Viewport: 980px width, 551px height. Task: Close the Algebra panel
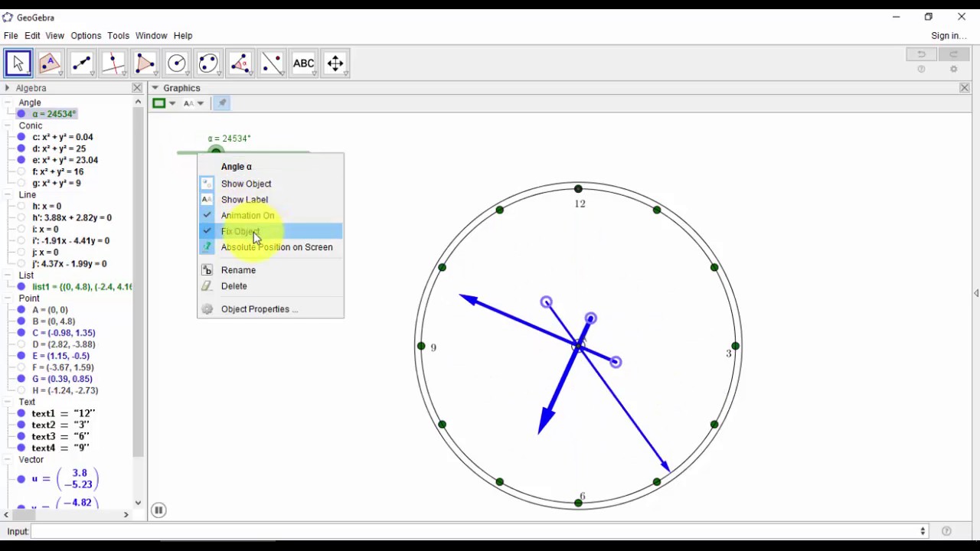[x=137, y=88]
